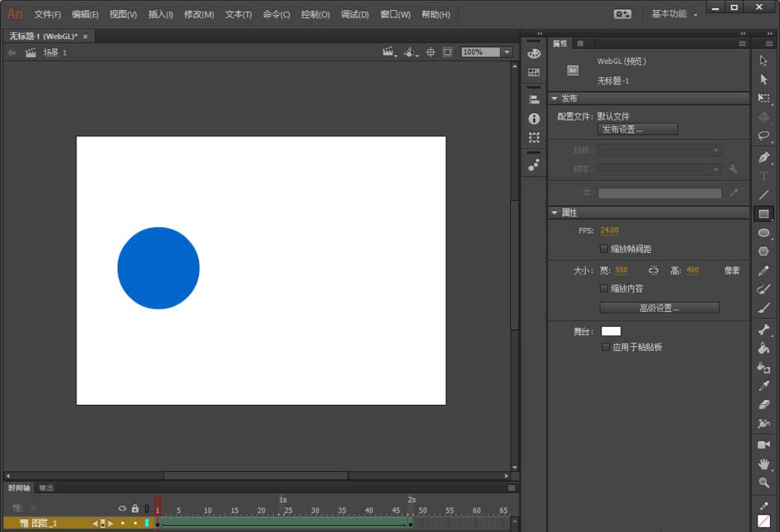Open the 修改(M) menu

[x=199, y=14]
